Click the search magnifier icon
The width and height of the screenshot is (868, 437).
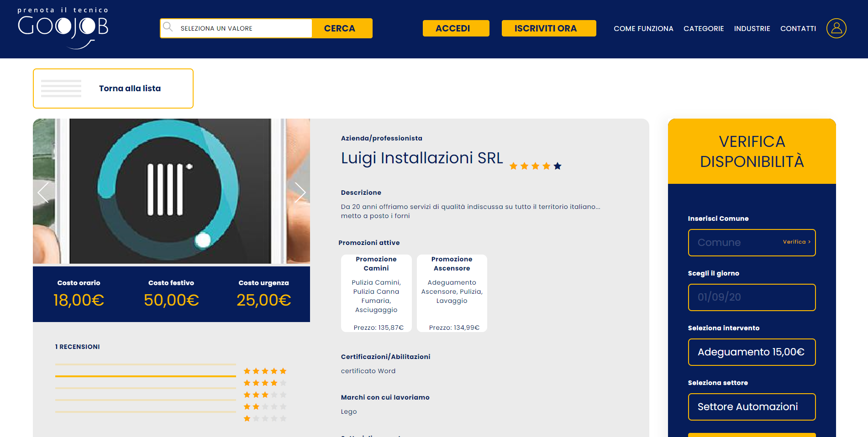168,27
